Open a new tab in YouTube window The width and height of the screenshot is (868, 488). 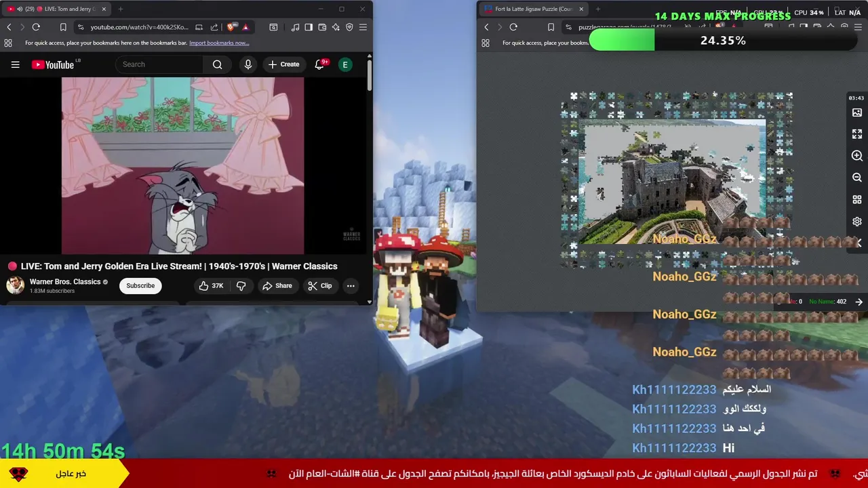coord(121,9)
